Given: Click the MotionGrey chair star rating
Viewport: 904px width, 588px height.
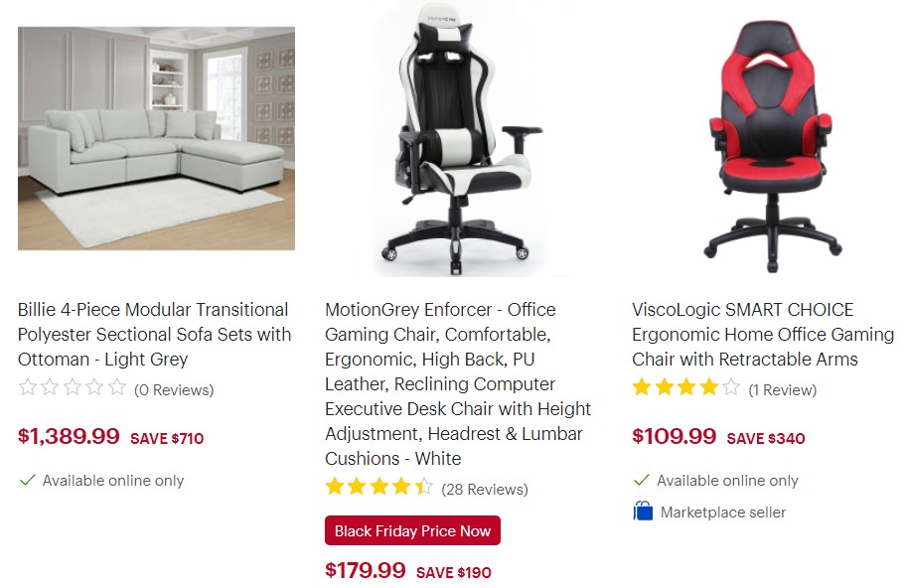Looking at the screenshot, I should pos(378,487).
